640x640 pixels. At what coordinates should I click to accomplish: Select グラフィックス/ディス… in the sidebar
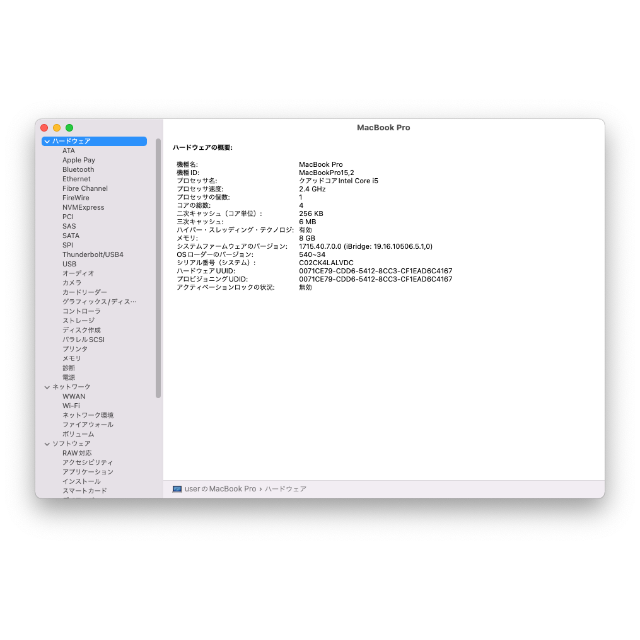(x=99, y=302)
